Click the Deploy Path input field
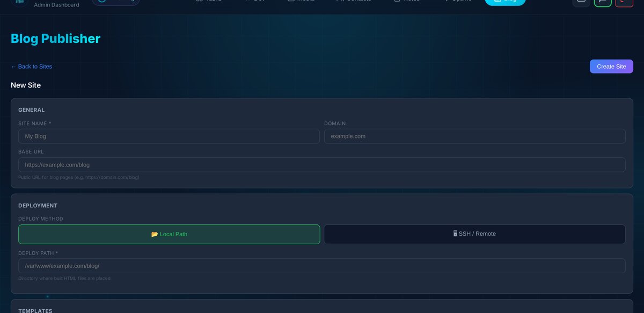 coord(322,265)
